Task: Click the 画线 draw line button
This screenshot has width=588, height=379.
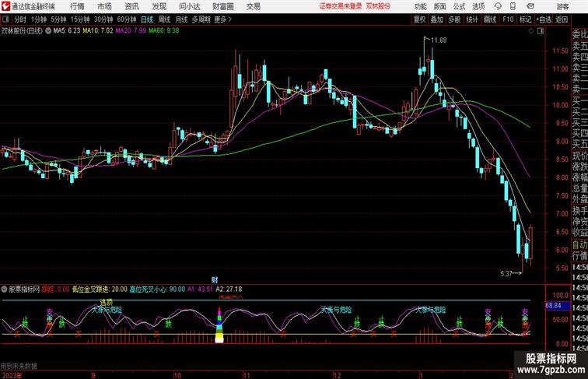Action: click(x=490, y=19)
